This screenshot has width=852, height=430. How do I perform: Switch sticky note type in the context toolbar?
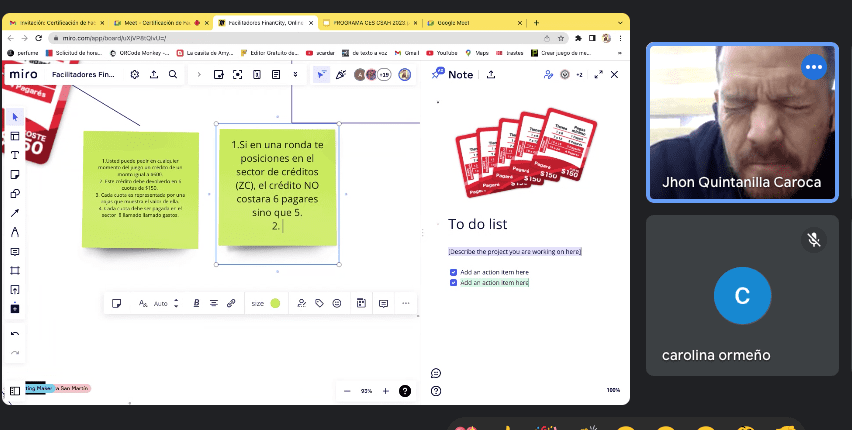[x=116, y=303]
